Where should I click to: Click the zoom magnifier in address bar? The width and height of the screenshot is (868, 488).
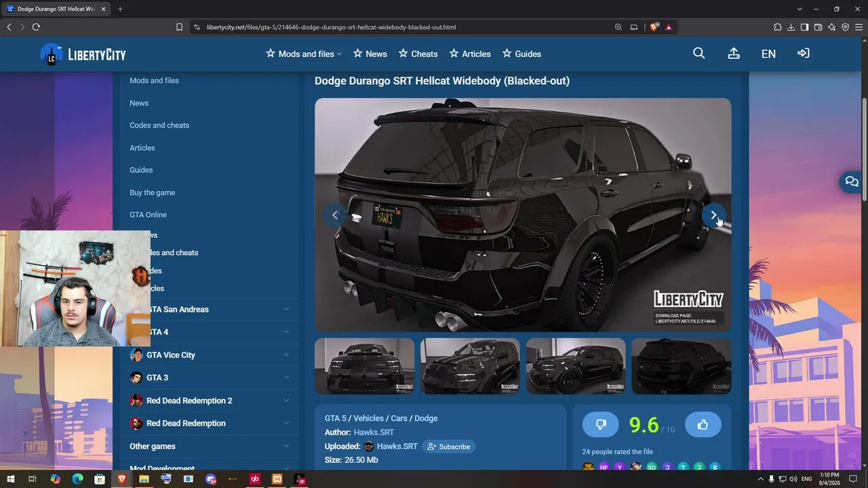[x=618, y=27]
